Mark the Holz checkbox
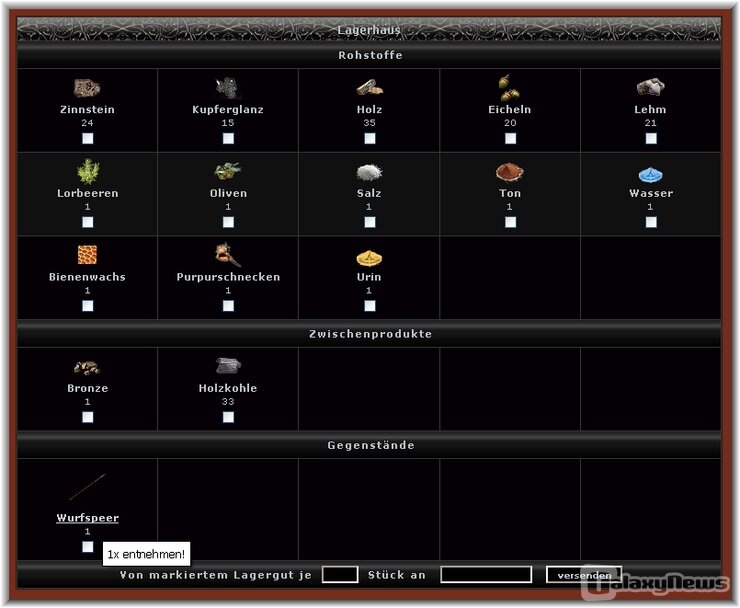740x608 pixels. click(x=370, y=138)
